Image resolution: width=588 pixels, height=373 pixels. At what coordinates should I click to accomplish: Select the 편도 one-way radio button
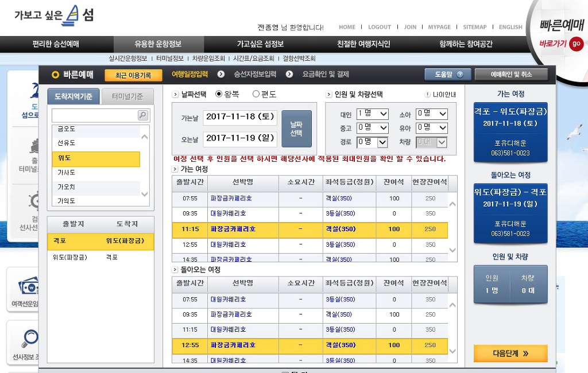coord(256,94)
